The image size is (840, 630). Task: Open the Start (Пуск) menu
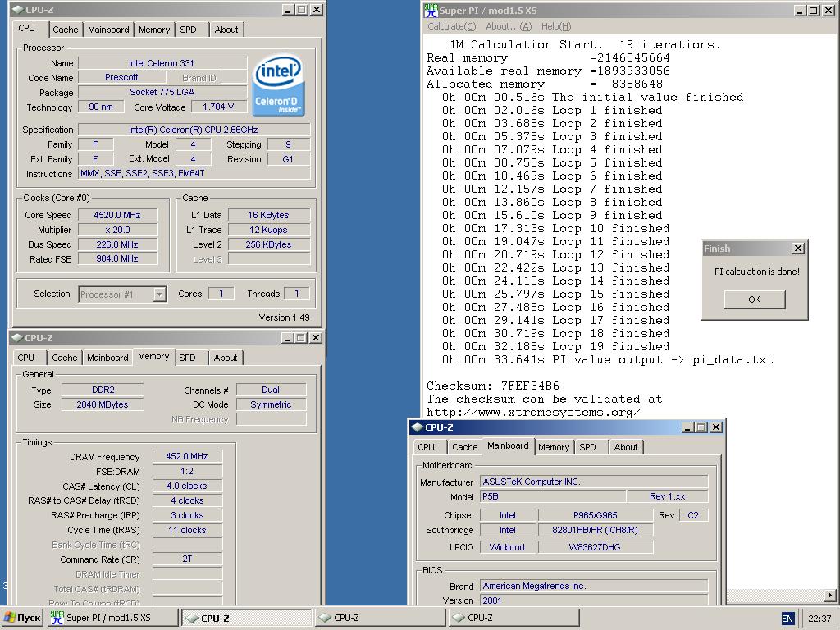(21, 618)
